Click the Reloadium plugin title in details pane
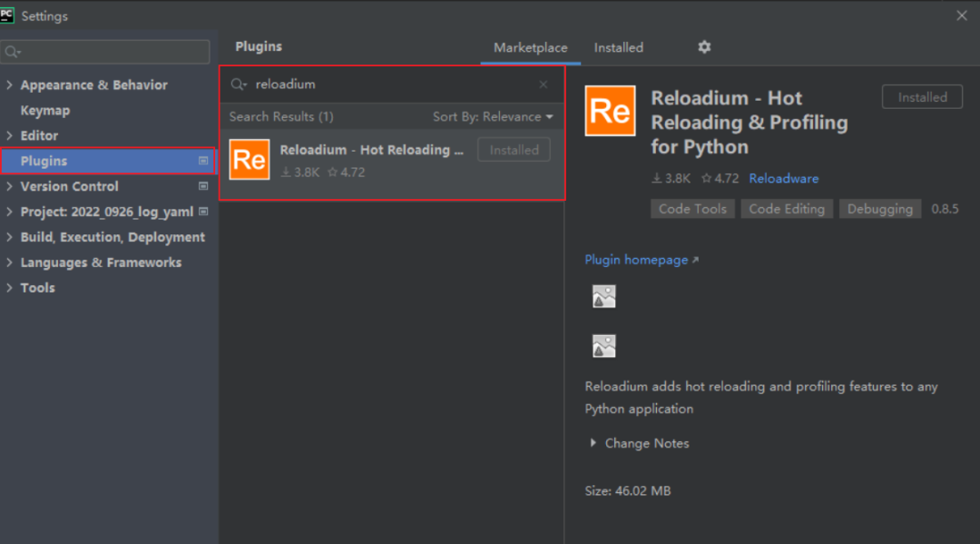The image size is (980, 544). [x=750, y=123]
